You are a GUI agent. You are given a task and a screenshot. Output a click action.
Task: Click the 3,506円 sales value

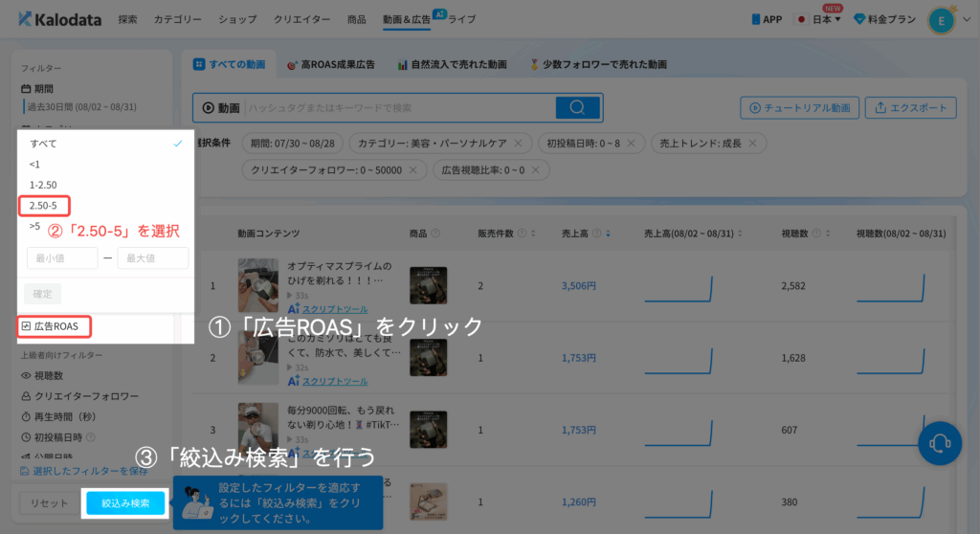pyautogui.click(x=578, y=286)
